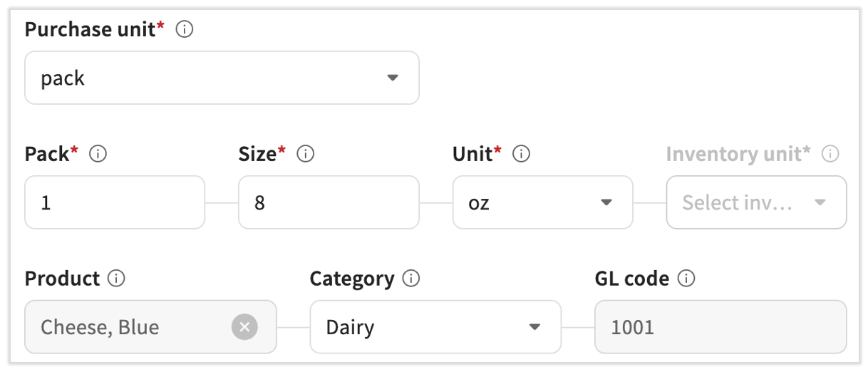Viewport: 868px width, 372px height.
Task: Click the Purchase unit info icon
Action: click(x=185, y=30)
